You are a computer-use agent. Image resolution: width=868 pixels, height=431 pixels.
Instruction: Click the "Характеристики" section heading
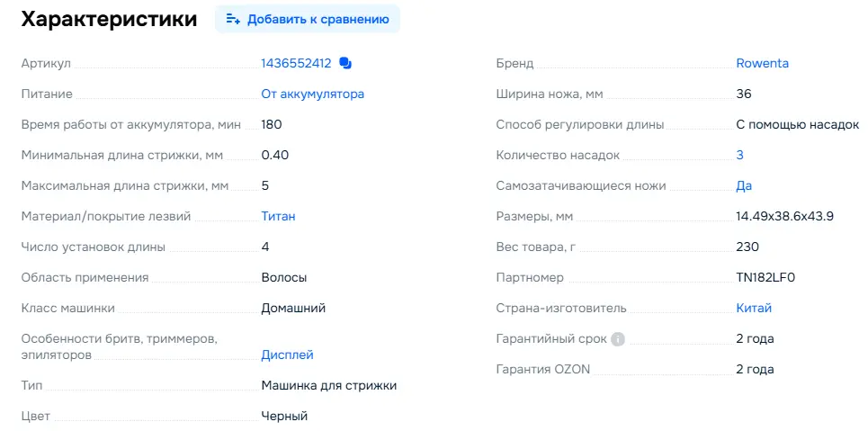(109, 19)
